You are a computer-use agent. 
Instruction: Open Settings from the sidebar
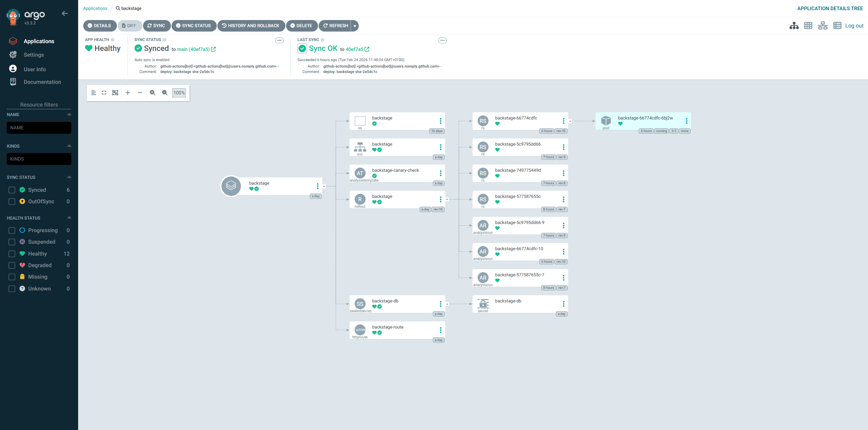point(34,55)
